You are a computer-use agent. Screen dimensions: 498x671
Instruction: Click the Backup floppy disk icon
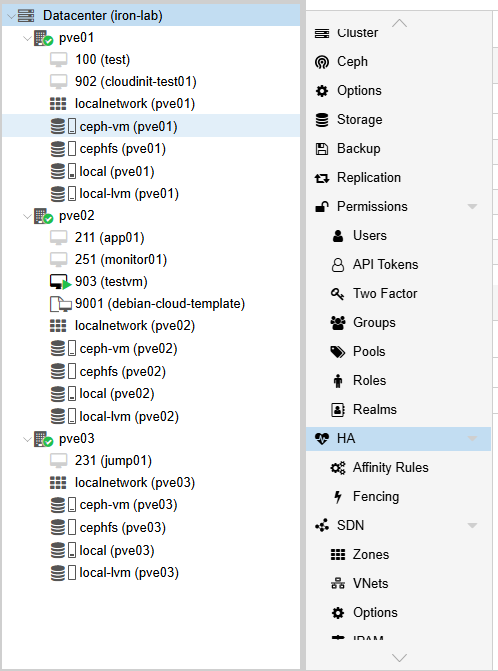click(x=322, y=149)
